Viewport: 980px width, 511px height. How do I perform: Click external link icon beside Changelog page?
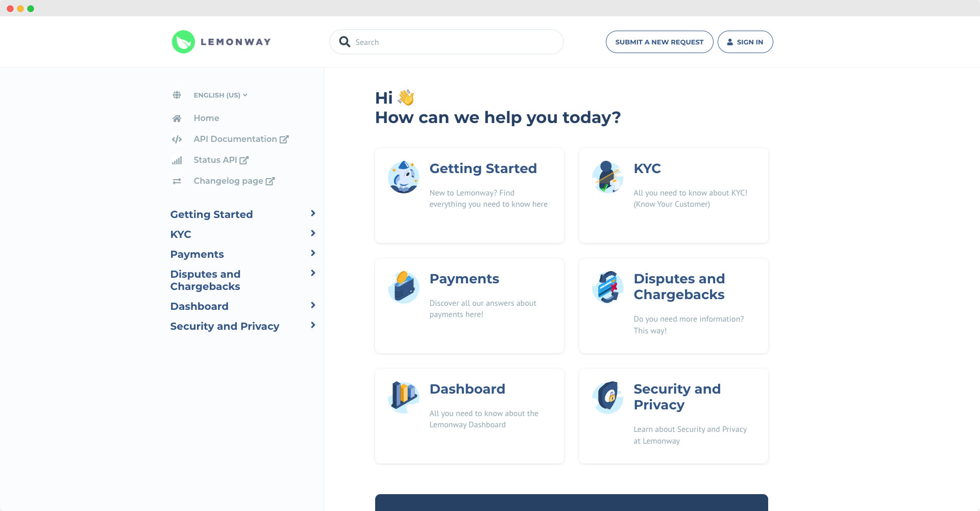pyautogui.click(x=271, y=181)
